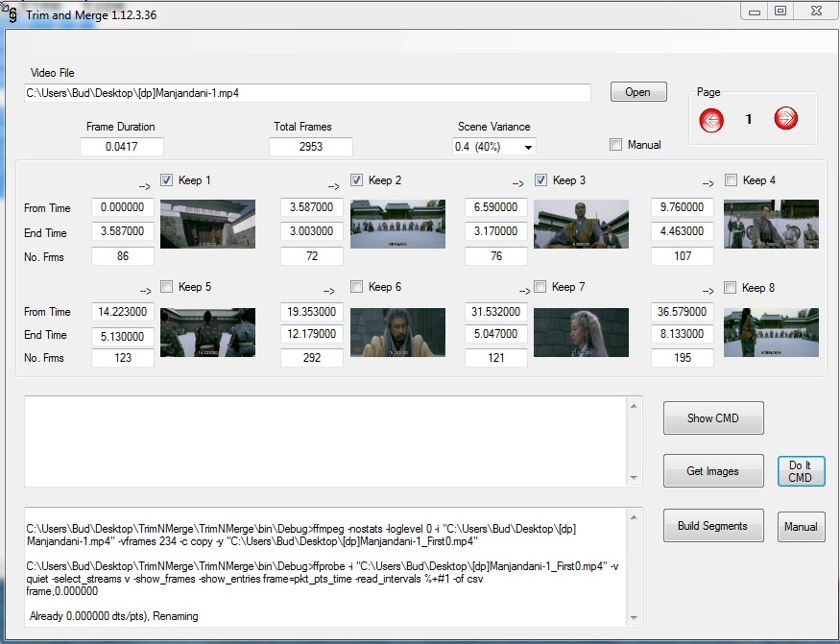This screenshot has height=644, width=840.
Task: Select the Keep 7 thumbnail
Action: pos(581,332)
